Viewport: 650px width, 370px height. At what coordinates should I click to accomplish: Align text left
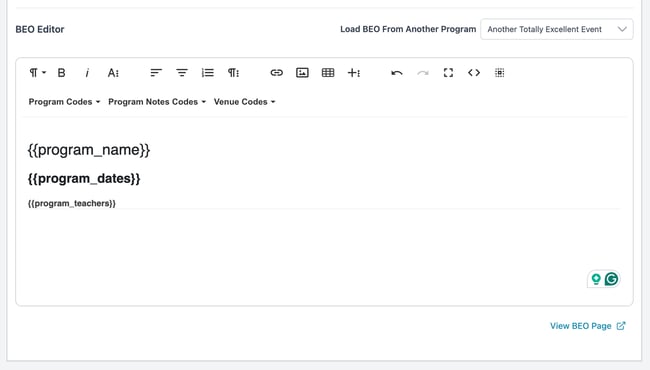pyautogui.click(x=156, y=73)
